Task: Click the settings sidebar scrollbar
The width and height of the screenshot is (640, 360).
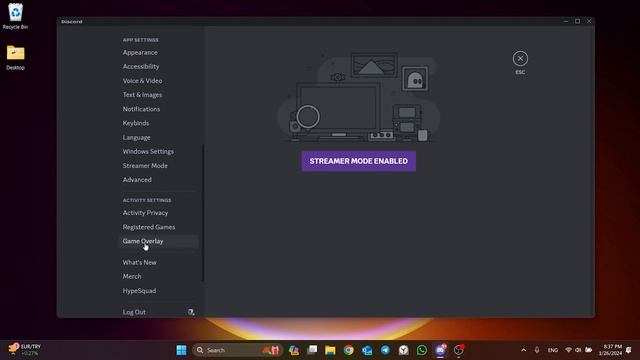Action: [x=202, y=213]
